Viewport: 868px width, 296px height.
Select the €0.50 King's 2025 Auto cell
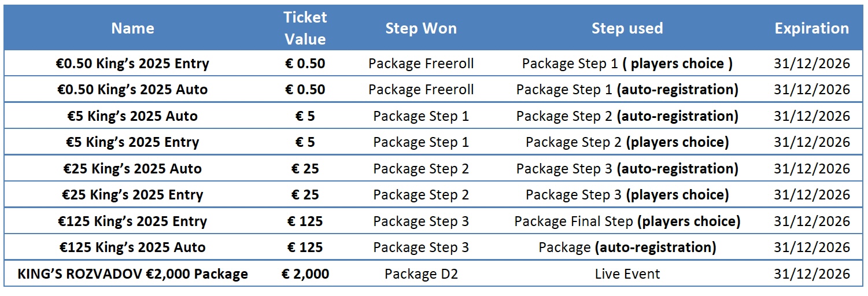point(133,90)
